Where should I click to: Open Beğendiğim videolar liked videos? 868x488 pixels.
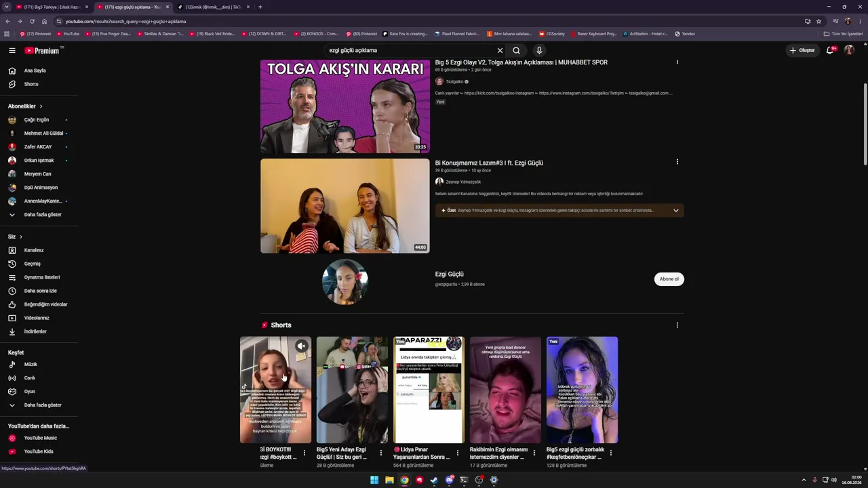45,304
